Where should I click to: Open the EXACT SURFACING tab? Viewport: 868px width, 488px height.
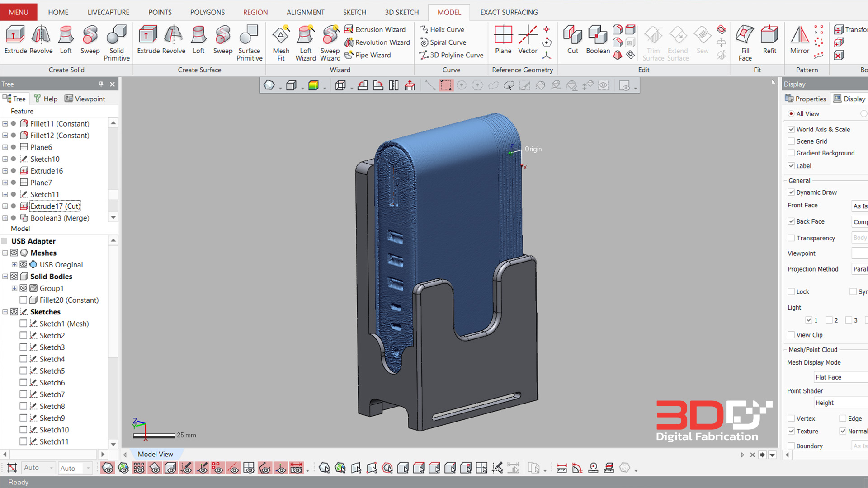tap(509, 12)
